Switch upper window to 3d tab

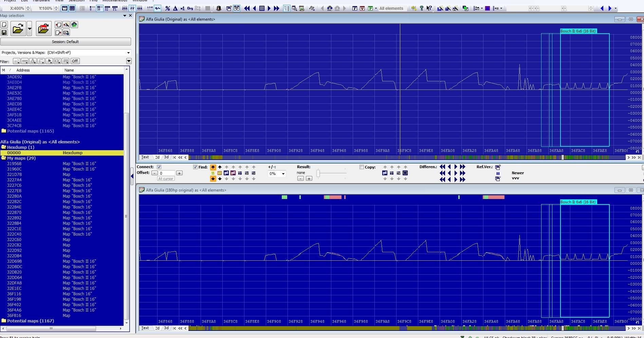166,157
